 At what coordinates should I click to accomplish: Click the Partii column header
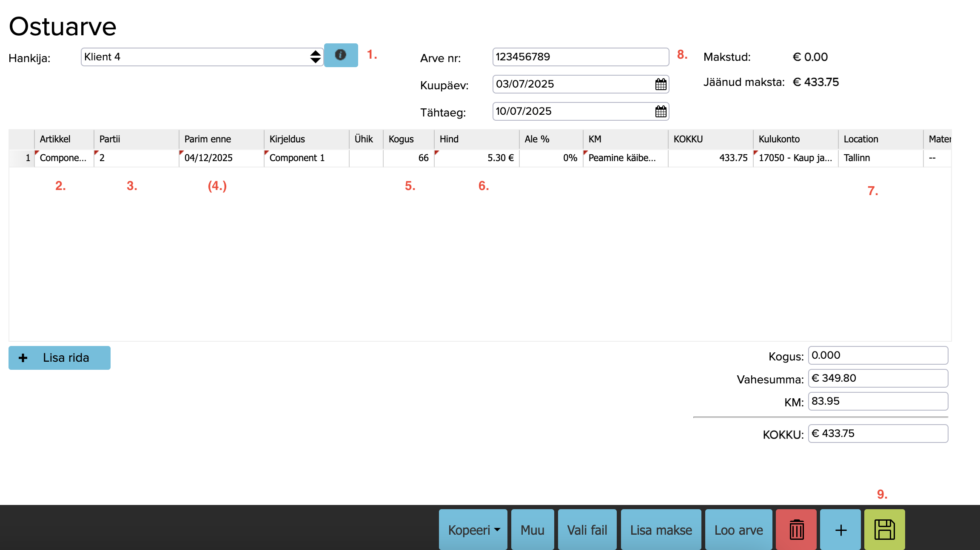[136, 139]
